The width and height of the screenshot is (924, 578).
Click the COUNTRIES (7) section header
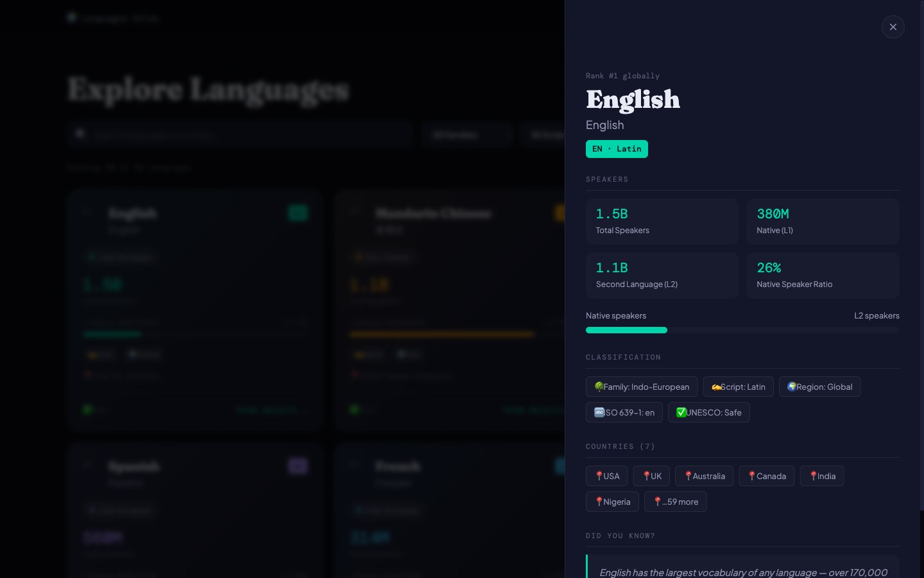[x=620, y=446]
